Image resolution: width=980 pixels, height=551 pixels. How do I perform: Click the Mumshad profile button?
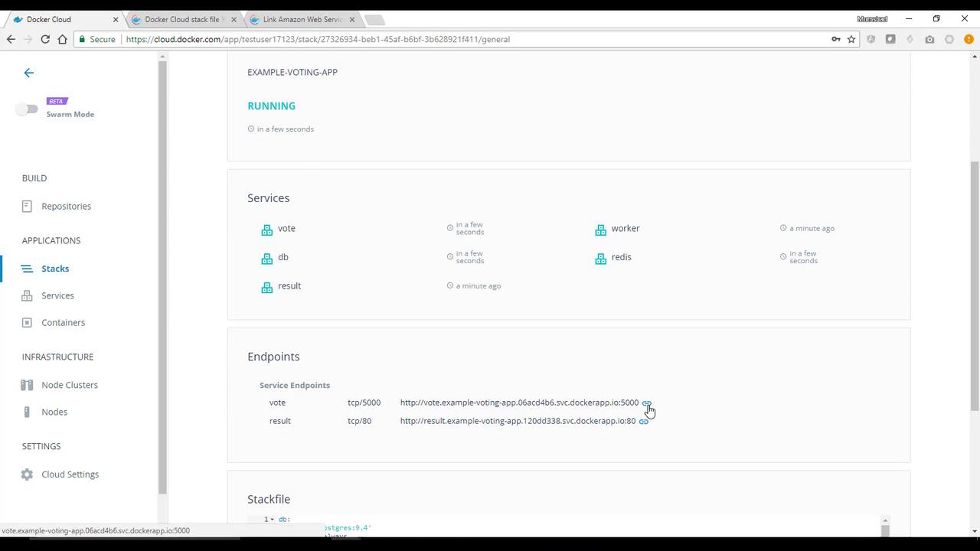point(872,19)
